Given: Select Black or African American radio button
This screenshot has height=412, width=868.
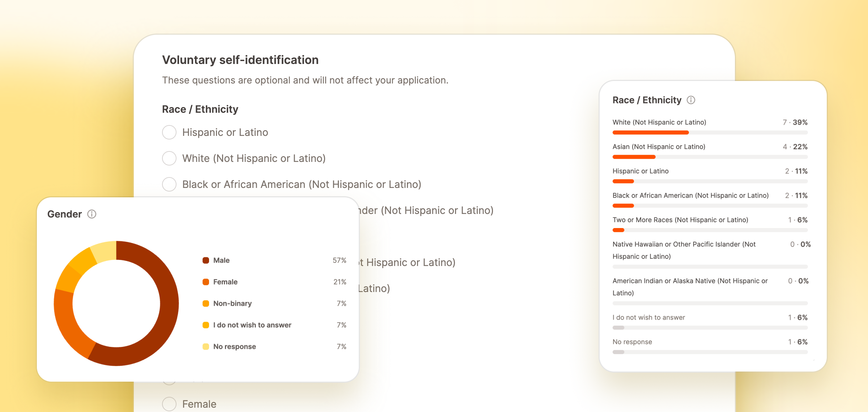Looking at the screenshot, I should click(169, 184).
